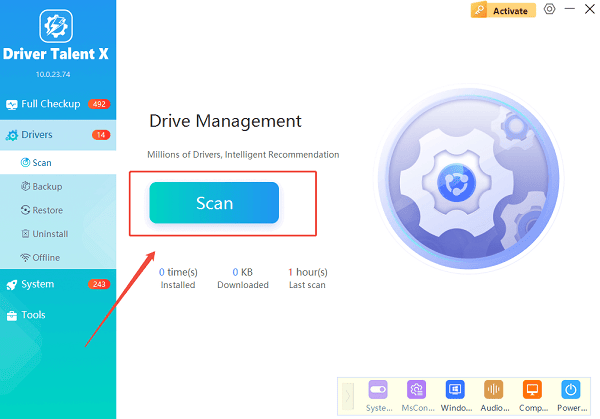The height and width of the screenshot is (419, 600).
Task: Click the Restore icon in sidebar
Action: click(25, 210)
